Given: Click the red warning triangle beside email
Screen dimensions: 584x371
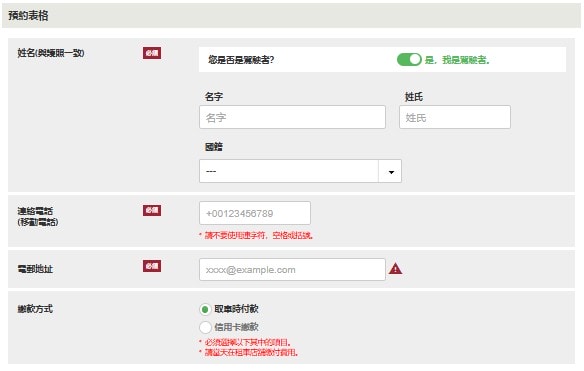Looking at the screenshot, I should click(x=396, y=269).
